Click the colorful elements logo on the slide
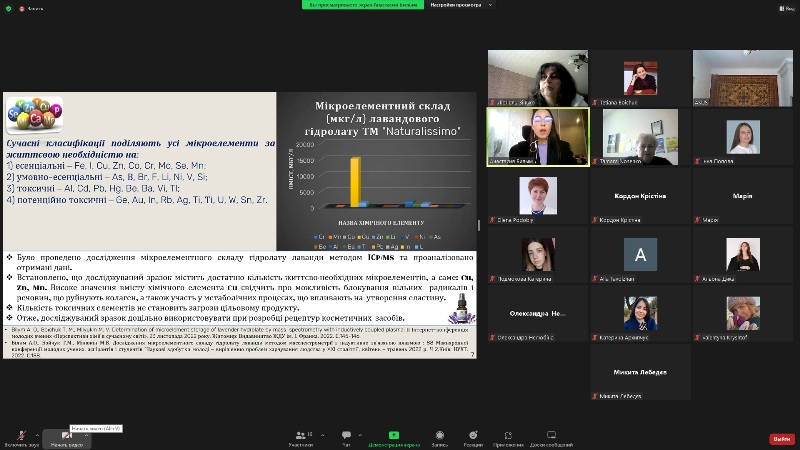The height and width of the screenshot is (450, 800). [35, 115]
